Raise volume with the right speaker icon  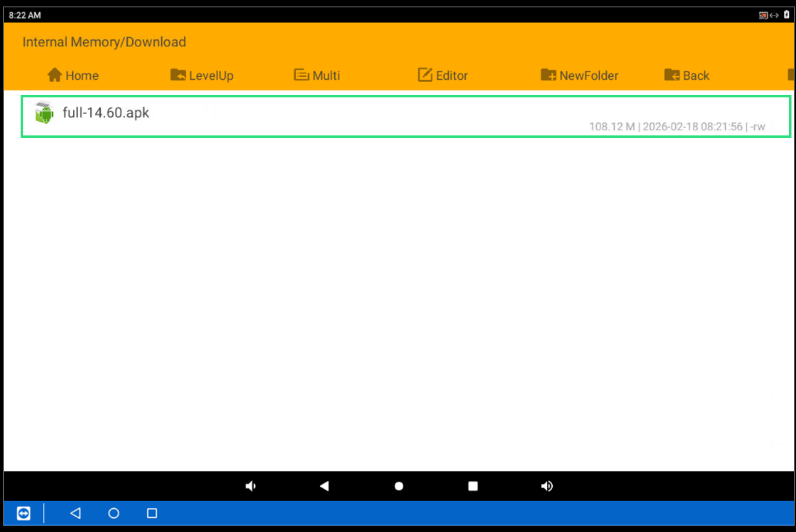tap(547, 486)
